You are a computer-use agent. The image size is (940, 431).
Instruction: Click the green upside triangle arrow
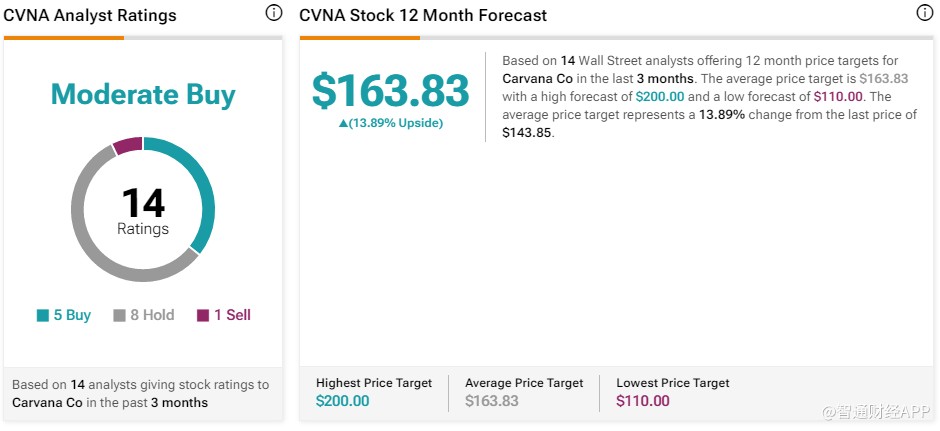tap(344, 123)
